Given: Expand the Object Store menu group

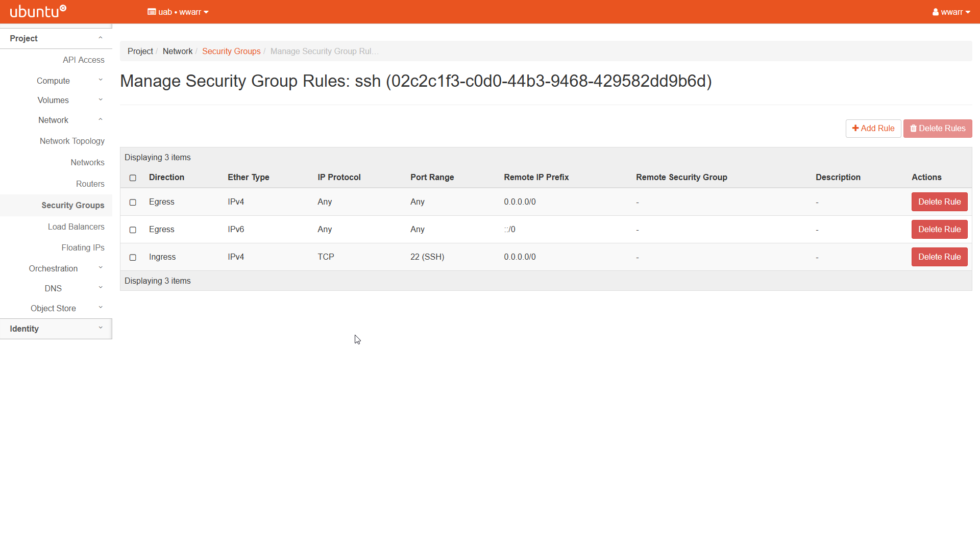Looking at the screenshot, I should pyautogui.click(x=56, y=308).
